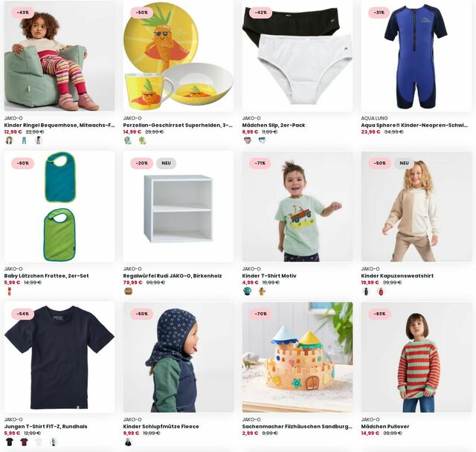Select the Regalwürfel Rudi wood variant swatch
The image size is (476, 452).
pyautogui.click(x=128, y=291)
